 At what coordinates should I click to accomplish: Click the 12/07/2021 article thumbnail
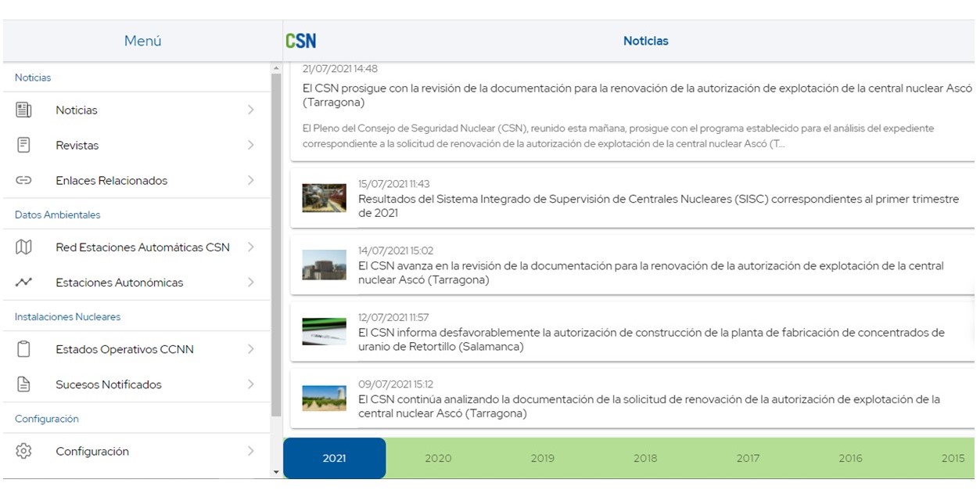click(x=324, y=332)
